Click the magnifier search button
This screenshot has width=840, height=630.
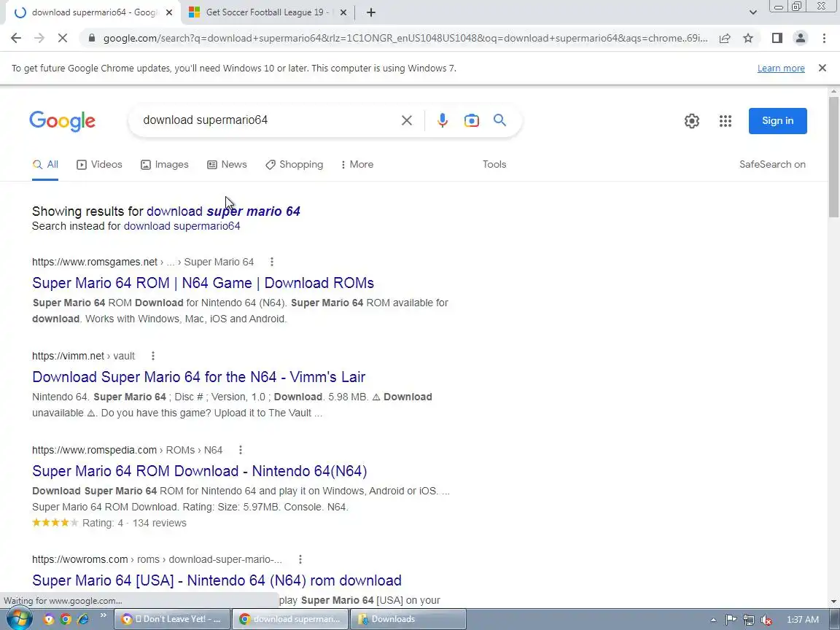click(499, 120)
